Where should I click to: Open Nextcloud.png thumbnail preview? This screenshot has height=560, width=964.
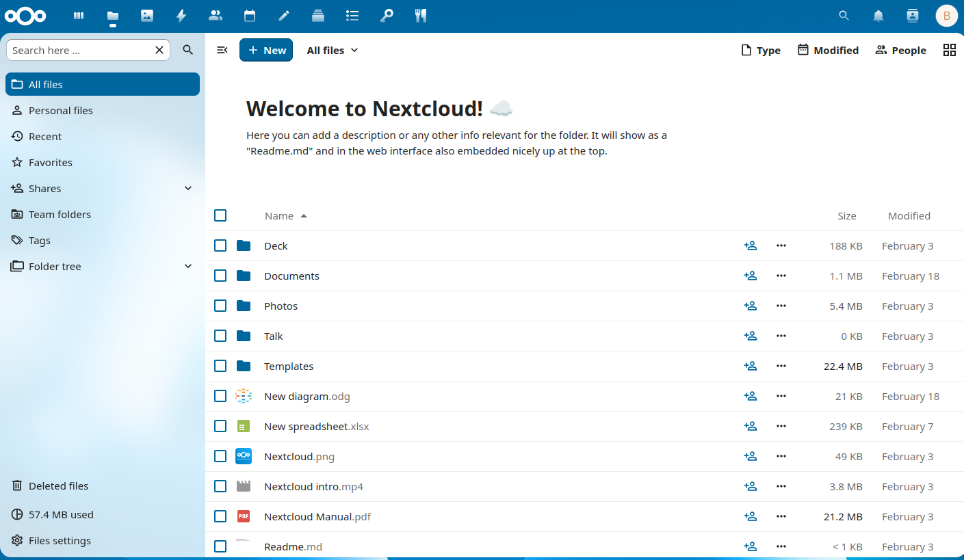244,456
